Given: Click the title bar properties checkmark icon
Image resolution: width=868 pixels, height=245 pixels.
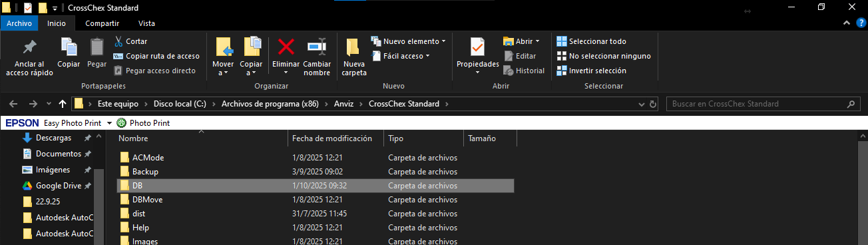Looking at the screenshot, I should pyautogui.click(x=28, y=8).
